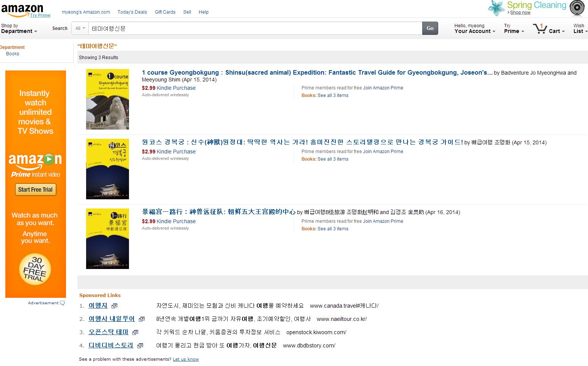
Task: Click the search input field
Action: [x=255, y=28]
